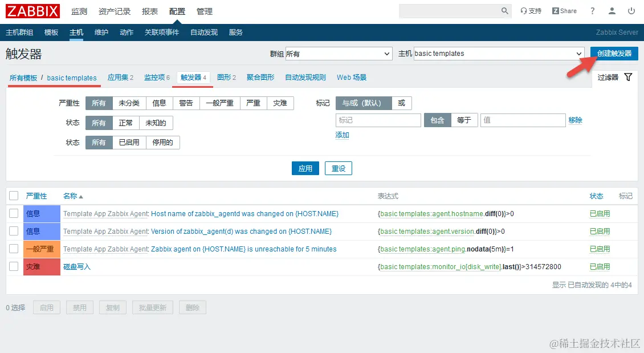
Task: Open the 配置 menu
Action: tap(177, 10)
